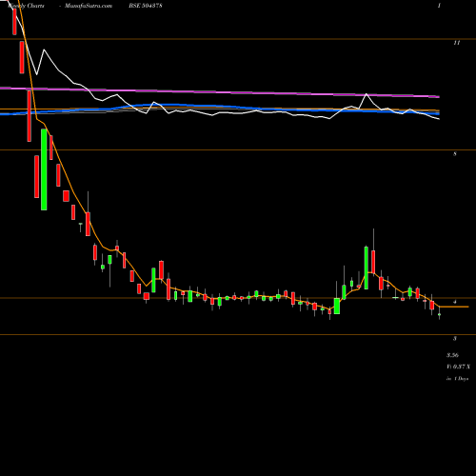Click the '3.56' last price value
476x476 pixels.
point(452,355)
